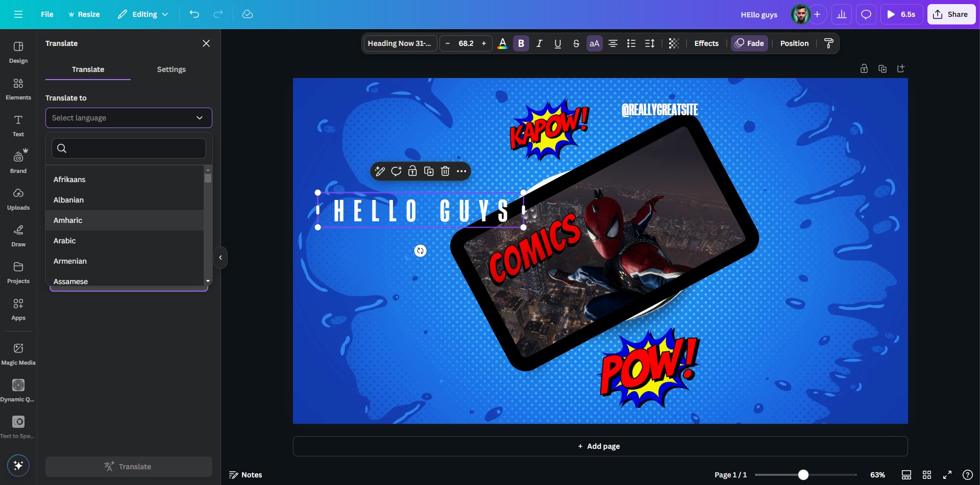Toggle bold formatting
980x485 pixels.
[521, 43]
